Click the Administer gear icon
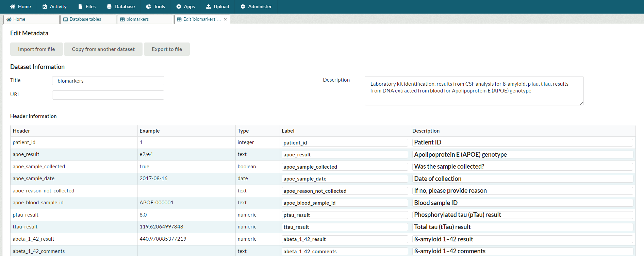Viewport: 644px width, 256px height. point(243,6)
